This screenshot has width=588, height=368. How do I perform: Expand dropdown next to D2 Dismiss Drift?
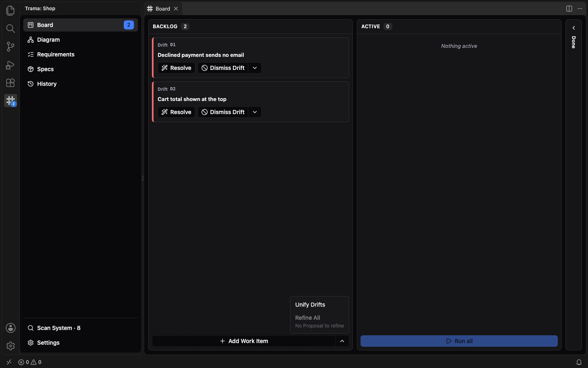pyautogui.click(x=255, y=112)
